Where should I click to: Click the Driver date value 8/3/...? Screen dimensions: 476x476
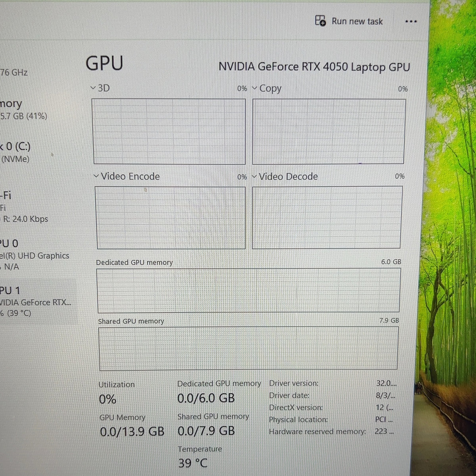point(385,395)
